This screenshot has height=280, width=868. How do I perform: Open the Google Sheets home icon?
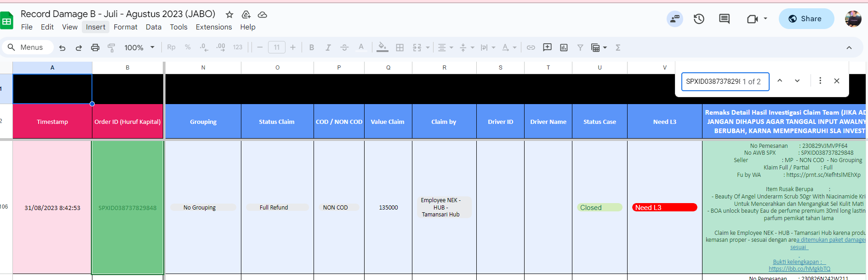pos(6,21)
